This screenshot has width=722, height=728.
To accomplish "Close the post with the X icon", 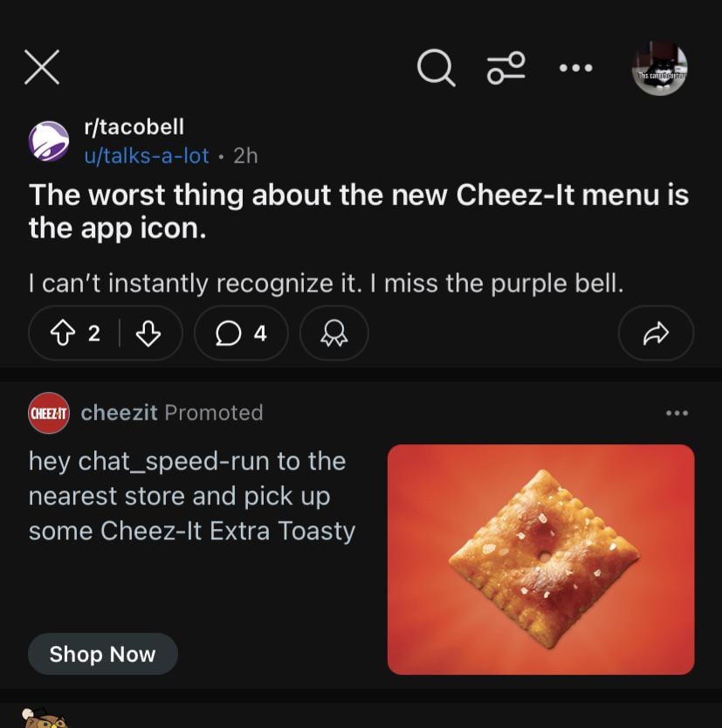I will click(x=42, y=67).
